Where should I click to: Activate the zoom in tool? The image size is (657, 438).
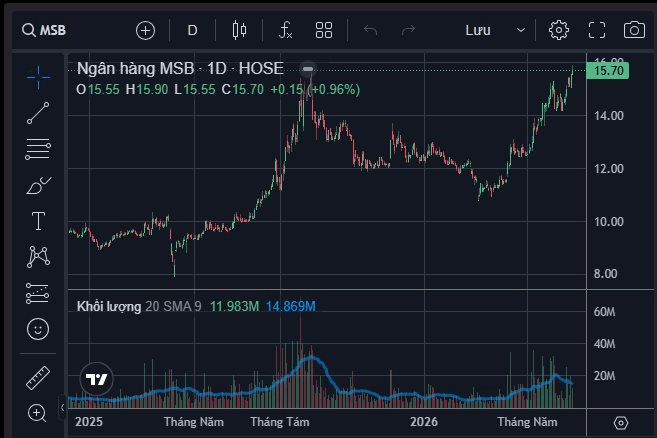pyautogui.click(x=37, y=413)
